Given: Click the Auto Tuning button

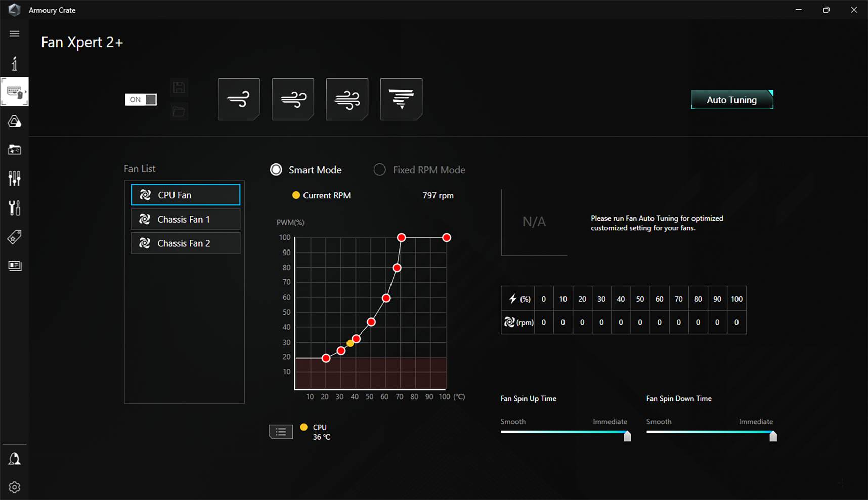Looking at the screenshot, I should (x=731, y=100).
